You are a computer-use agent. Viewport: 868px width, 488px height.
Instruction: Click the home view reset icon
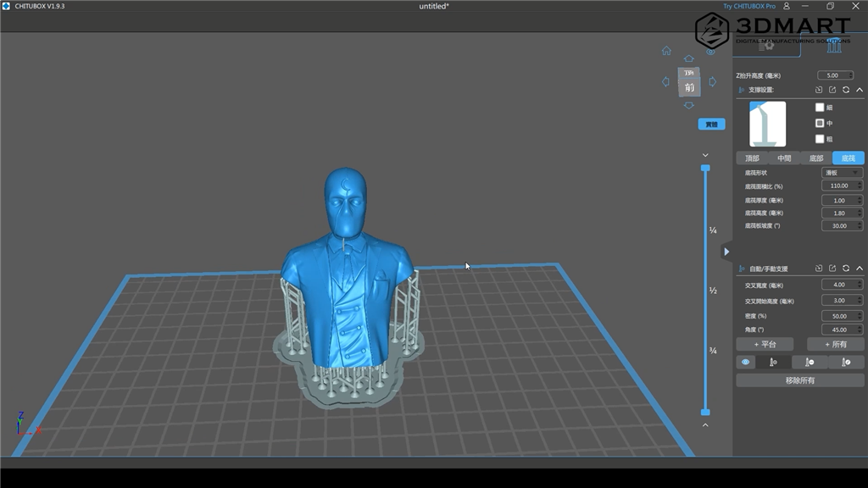point(666,51)
